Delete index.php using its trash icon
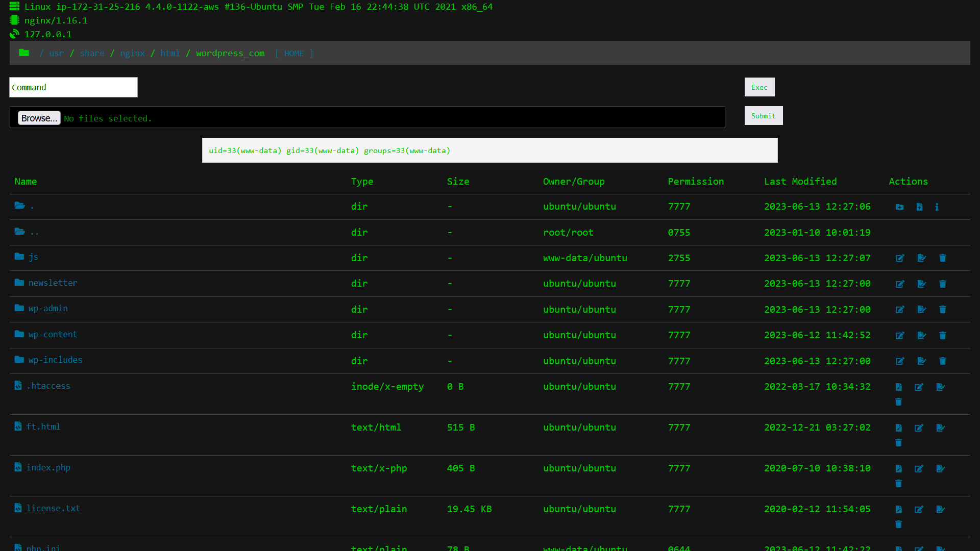This screenshot has height=551, width=980. point(898,484)
